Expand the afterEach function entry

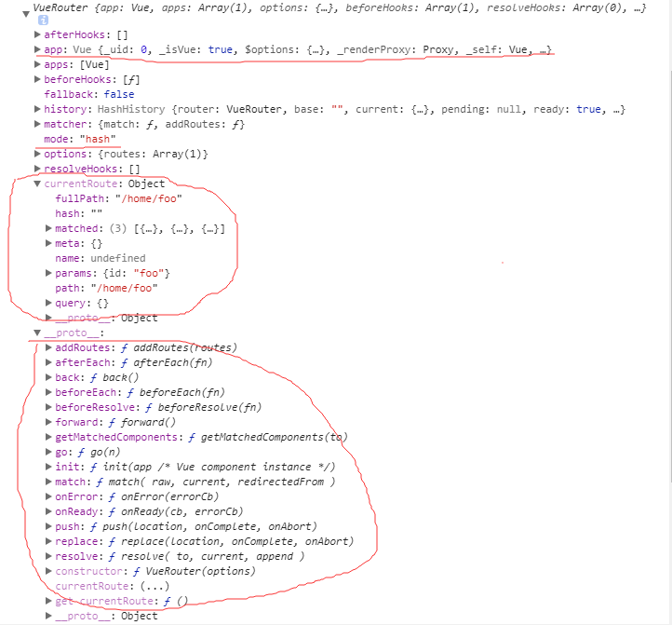pos(48,362)
